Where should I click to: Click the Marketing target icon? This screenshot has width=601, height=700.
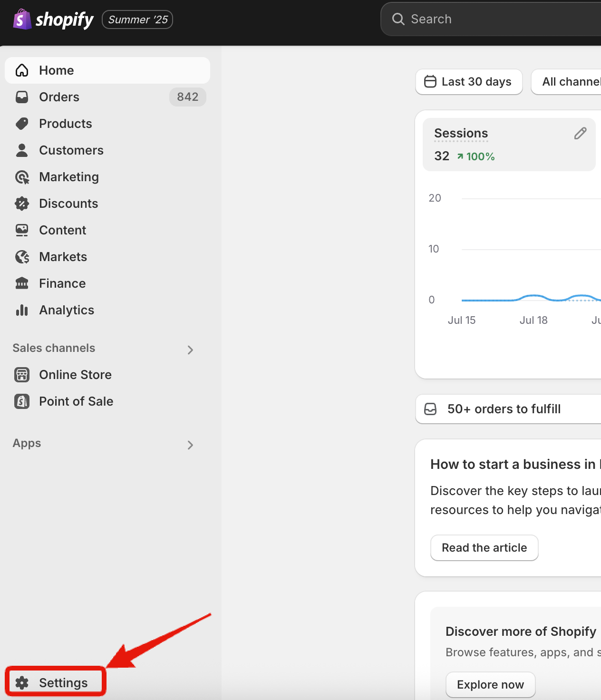[22, 177]
